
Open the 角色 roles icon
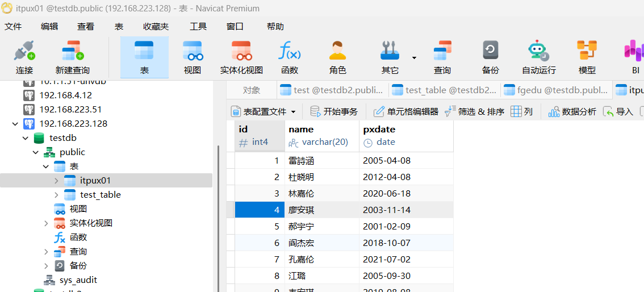tap(337, 57)
